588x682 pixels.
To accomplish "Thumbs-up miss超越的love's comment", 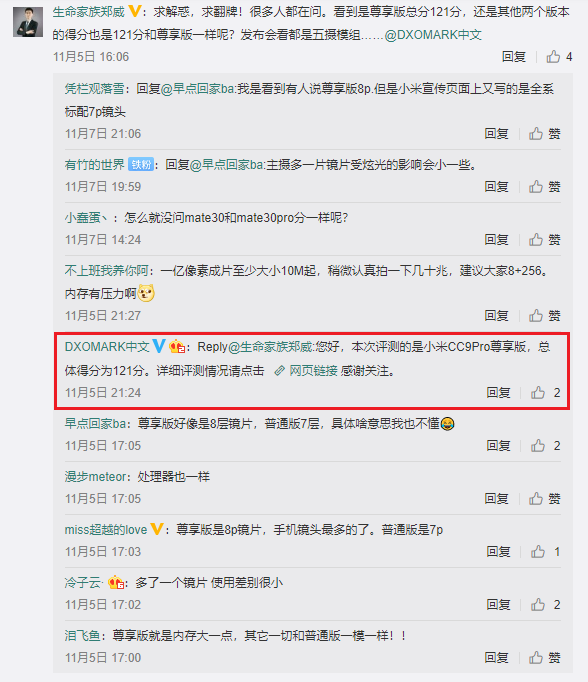I will (x=545, y=552).
